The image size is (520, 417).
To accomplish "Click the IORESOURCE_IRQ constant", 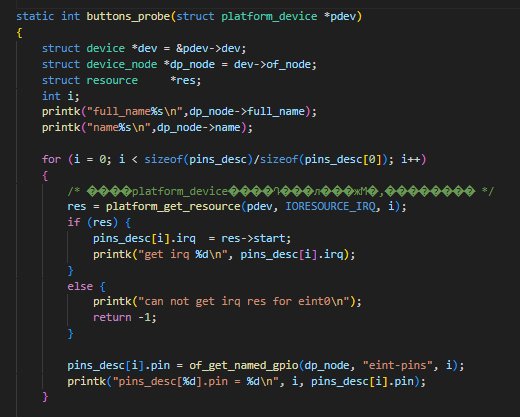I will point(331,206).
